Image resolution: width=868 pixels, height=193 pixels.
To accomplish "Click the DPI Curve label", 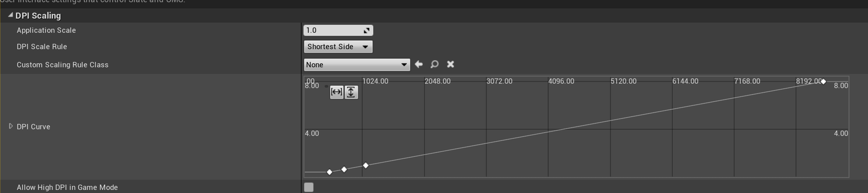I will [x=34, y=127].
